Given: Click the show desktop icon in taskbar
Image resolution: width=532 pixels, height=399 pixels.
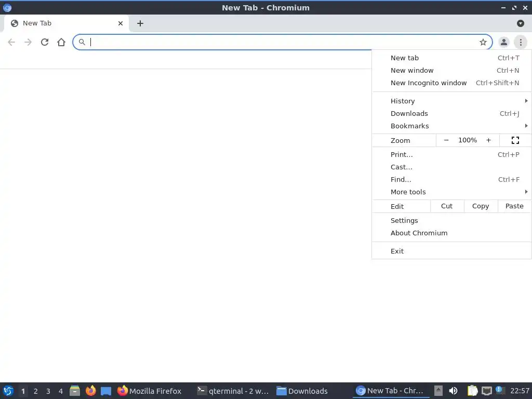Looking at the screenshot, I should pos(106,391).
